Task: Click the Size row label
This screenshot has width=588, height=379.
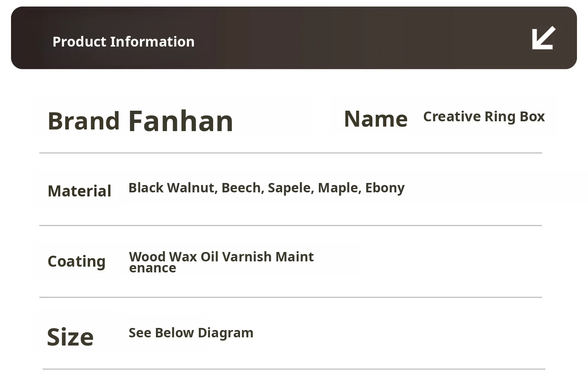Action: pos(70,337)
